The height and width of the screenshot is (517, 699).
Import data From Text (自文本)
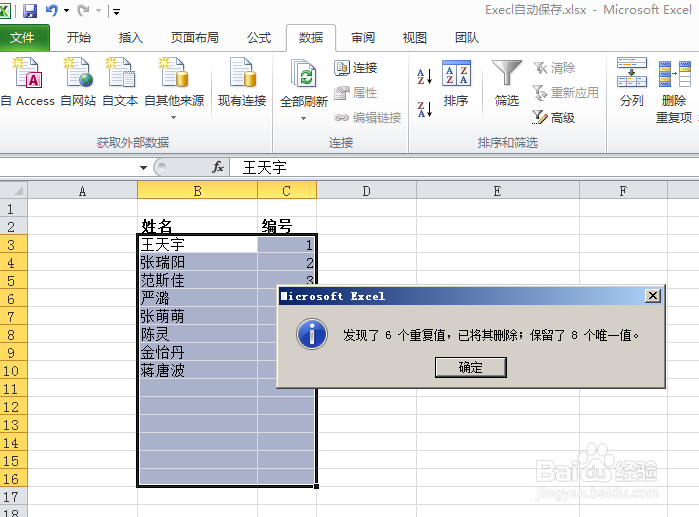coord(120,82)
